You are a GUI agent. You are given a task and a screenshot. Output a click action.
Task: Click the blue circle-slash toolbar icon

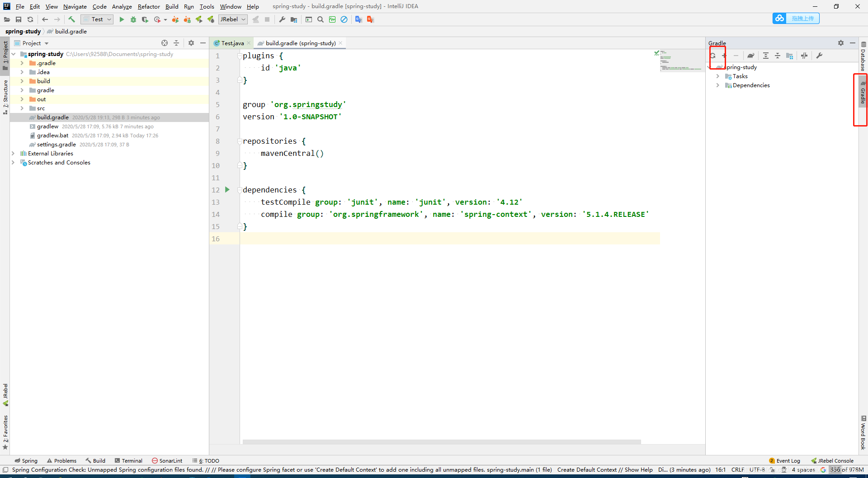[x=344, y=19]
